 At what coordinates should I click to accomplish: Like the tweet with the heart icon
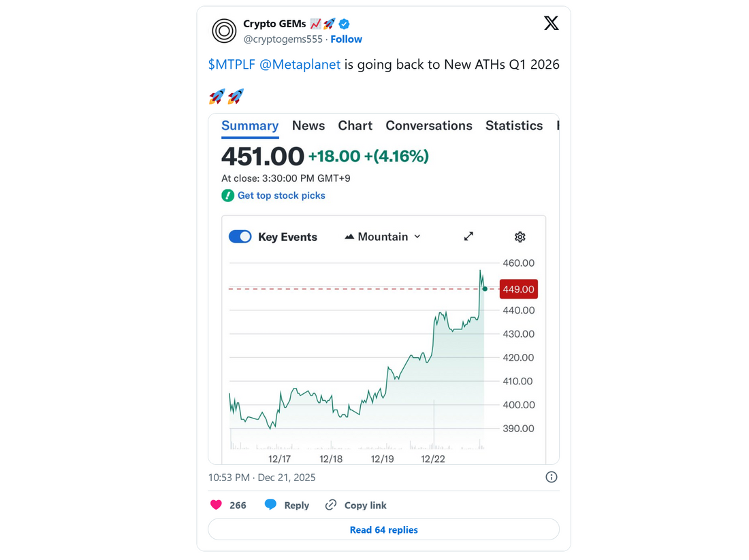tap(215, 505)
